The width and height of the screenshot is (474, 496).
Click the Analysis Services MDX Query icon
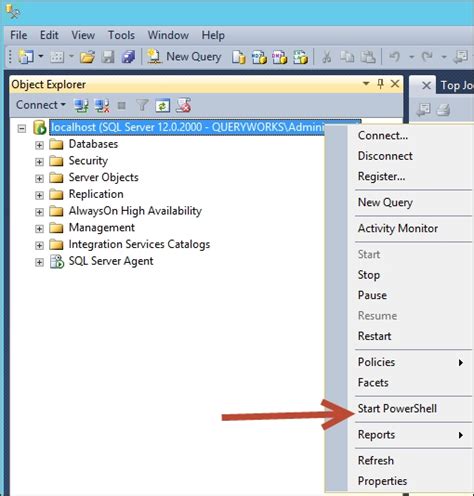[x=259, y=57]
